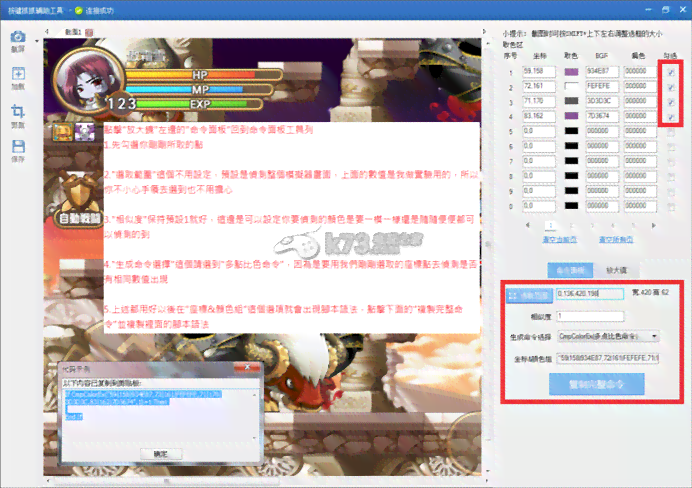Viewport: 692px width, 488px height.
Task: Click the purple swatch in row 4
Action: [571, 116]
